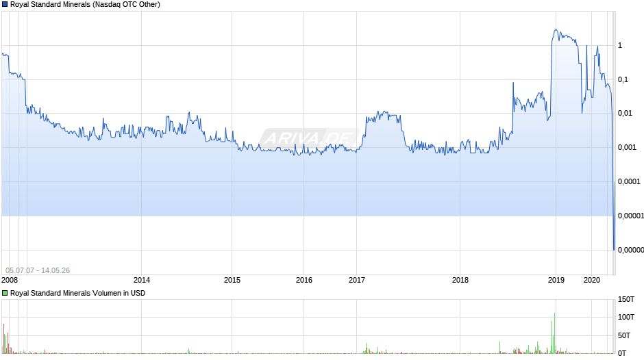Click the 2015 x-axis label
This screenshot has width=644, height=360.
(232, 280)
